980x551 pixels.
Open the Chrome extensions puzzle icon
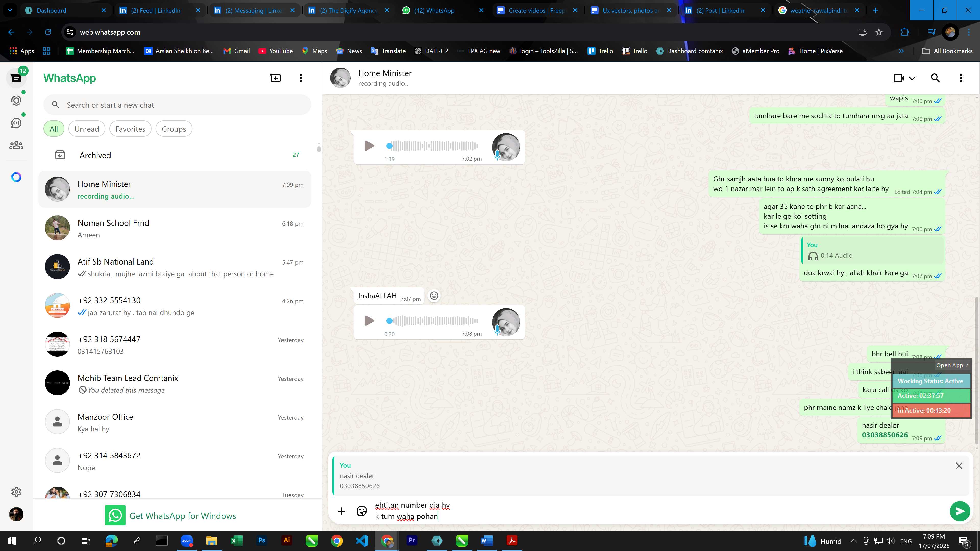point(905,32)
